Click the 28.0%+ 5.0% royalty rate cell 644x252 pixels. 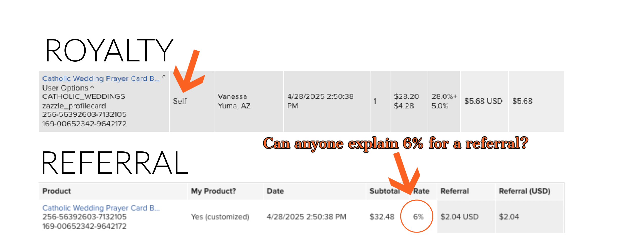pos(444,101)
